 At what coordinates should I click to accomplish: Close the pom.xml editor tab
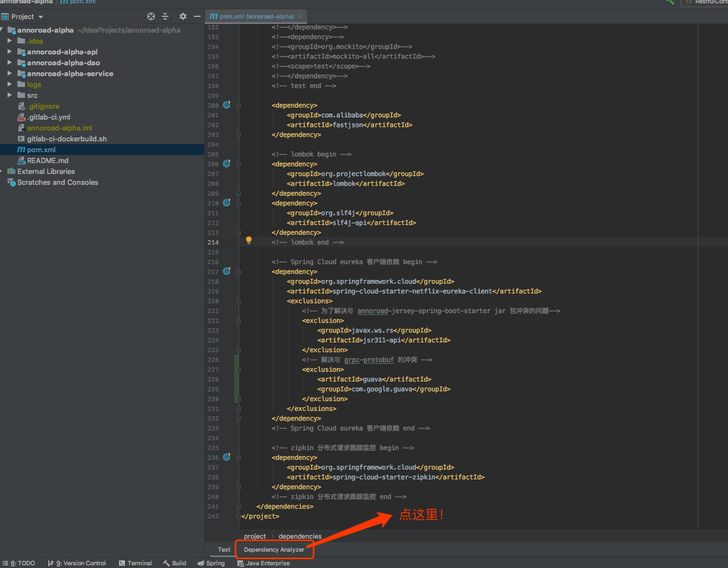click(301, 16)
